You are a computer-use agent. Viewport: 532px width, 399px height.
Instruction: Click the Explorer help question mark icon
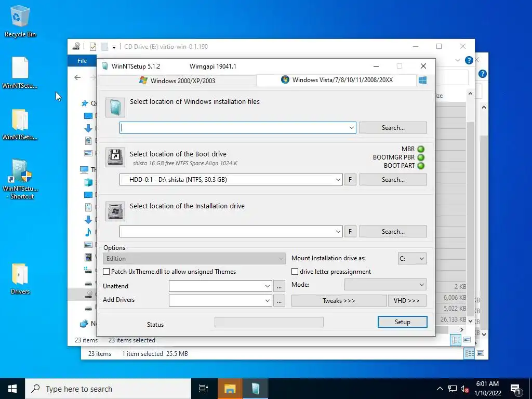point(469,60)
